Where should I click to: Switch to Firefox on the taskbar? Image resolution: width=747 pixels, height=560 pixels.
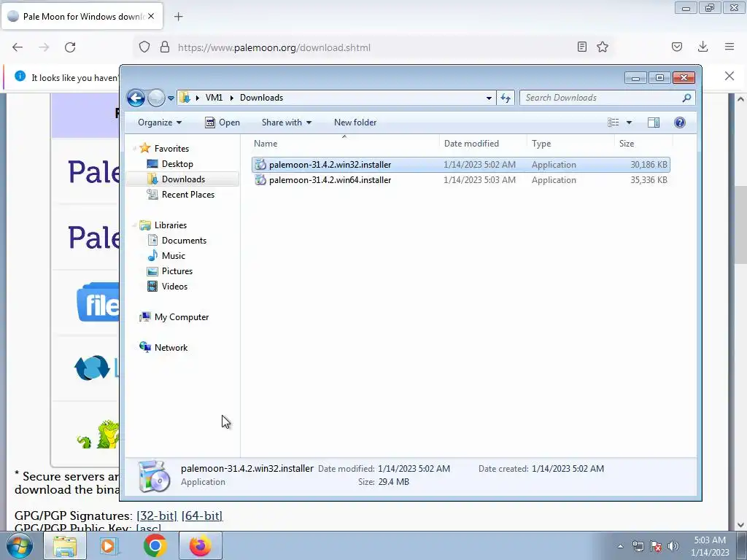click(x=200, y=545)
